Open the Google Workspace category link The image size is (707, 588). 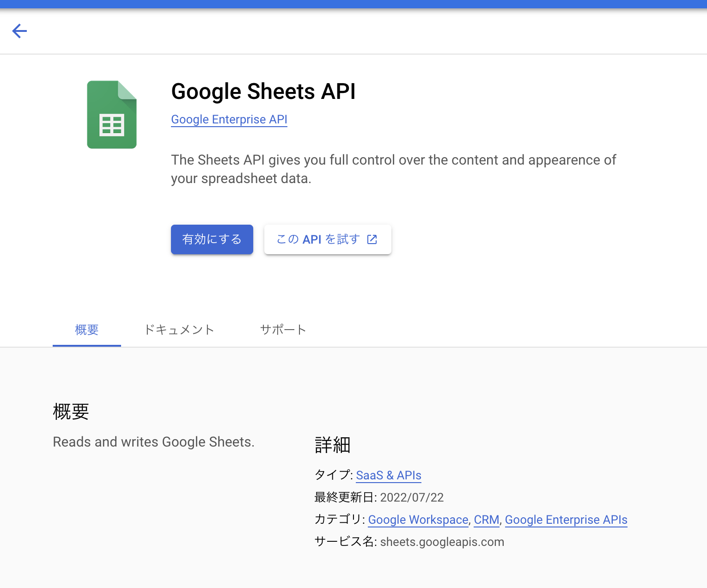click(x=418, y=520)
